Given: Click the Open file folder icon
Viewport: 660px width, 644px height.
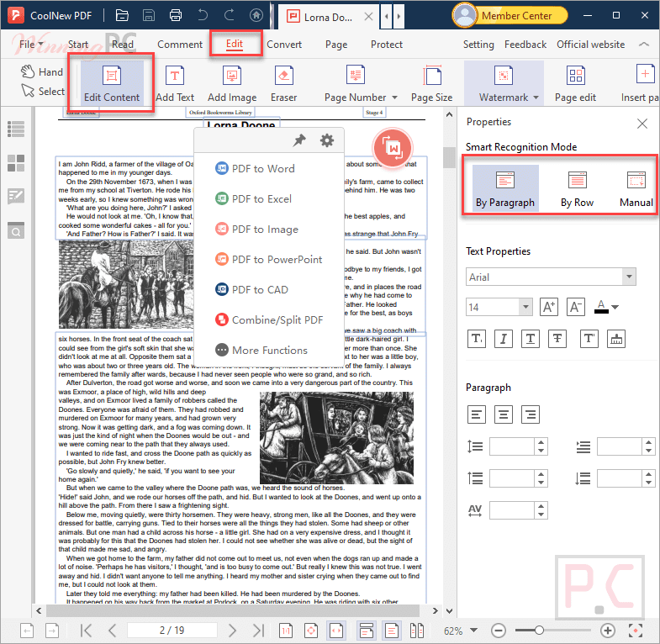Looking at the screenshot, I should pyautogui.click(x=122, y=16).
